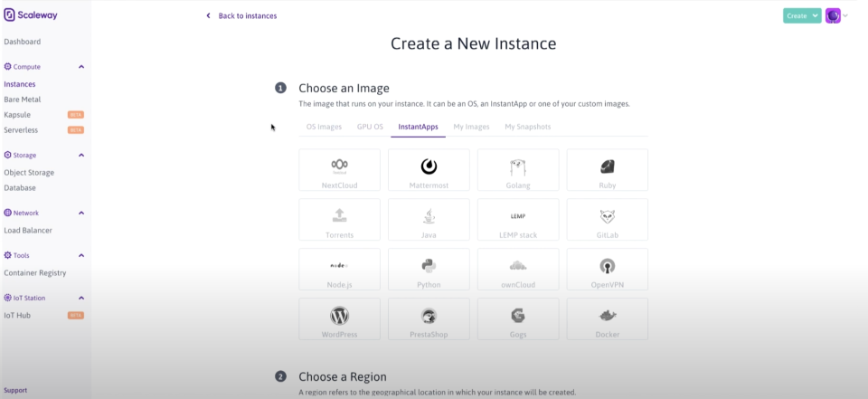This screenshot has width=868, height=399.
Task: Collapse the Compute sidebar section
Action: [81, 67]
